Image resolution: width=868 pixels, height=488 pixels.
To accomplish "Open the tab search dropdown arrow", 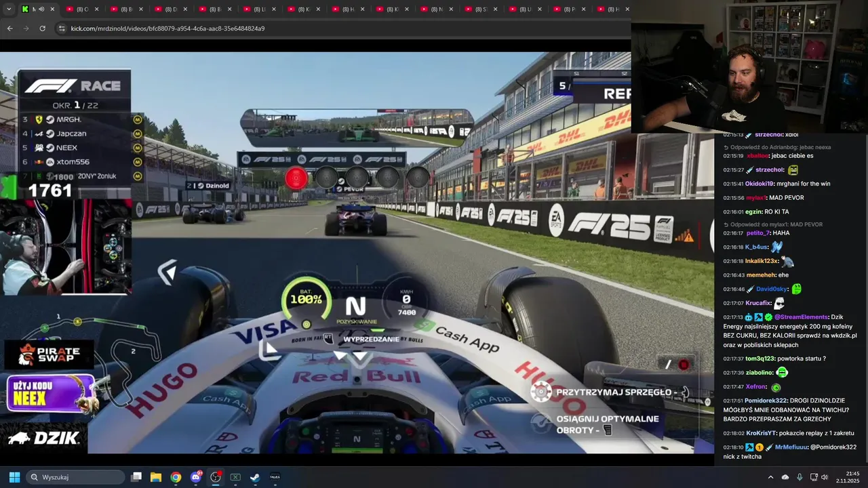I will click(8, 9).
